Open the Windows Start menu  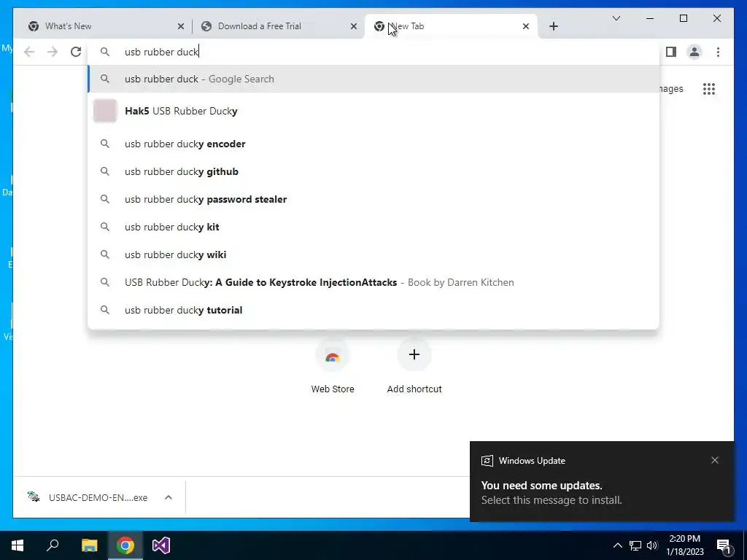(18, 545)
